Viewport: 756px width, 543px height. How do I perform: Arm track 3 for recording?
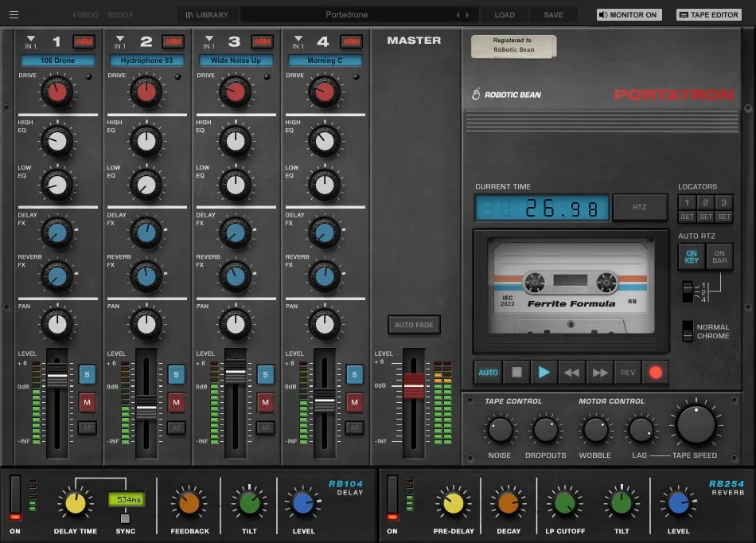click(x=263, y=42)
